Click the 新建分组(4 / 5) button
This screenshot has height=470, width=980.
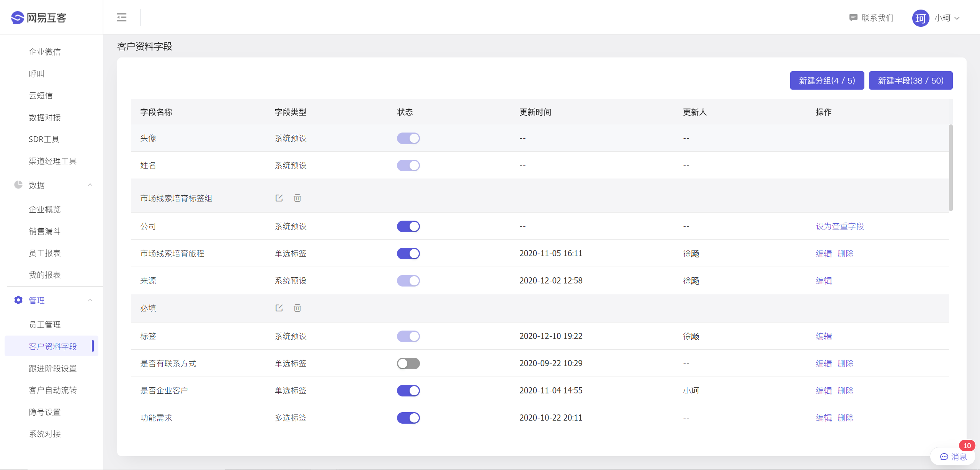click(827, 80)
